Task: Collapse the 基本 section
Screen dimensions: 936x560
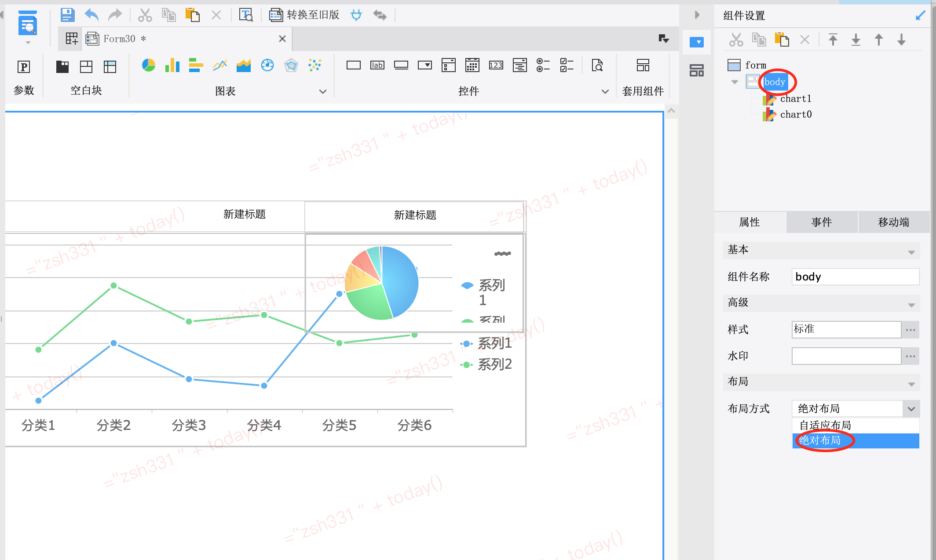Action: pos(911,252)
